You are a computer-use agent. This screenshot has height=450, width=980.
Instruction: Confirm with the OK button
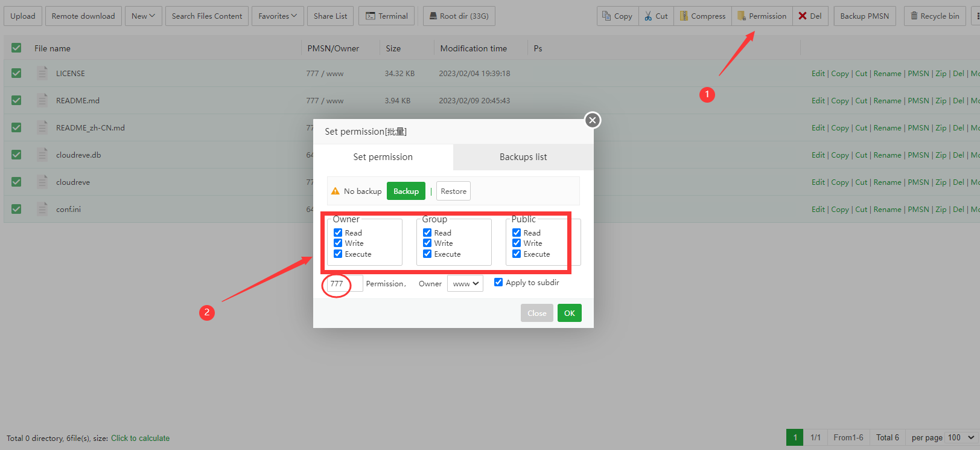569,313
